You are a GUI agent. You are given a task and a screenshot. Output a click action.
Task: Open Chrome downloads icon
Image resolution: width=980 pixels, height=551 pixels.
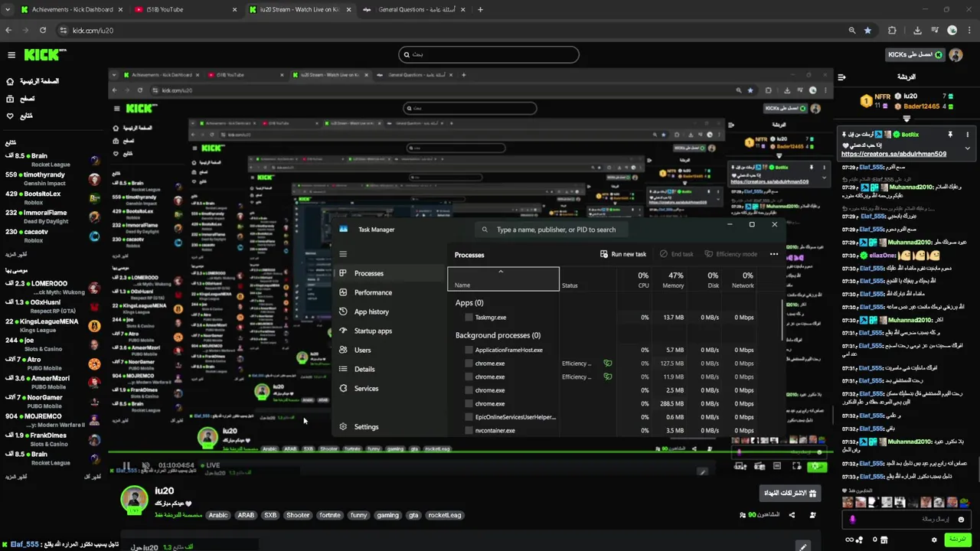917,31
